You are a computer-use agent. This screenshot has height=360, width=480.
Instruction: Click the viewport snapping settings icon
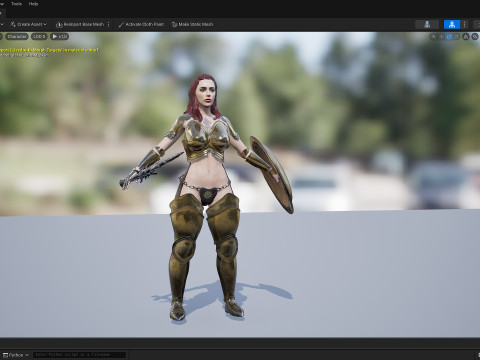(475, 37)
